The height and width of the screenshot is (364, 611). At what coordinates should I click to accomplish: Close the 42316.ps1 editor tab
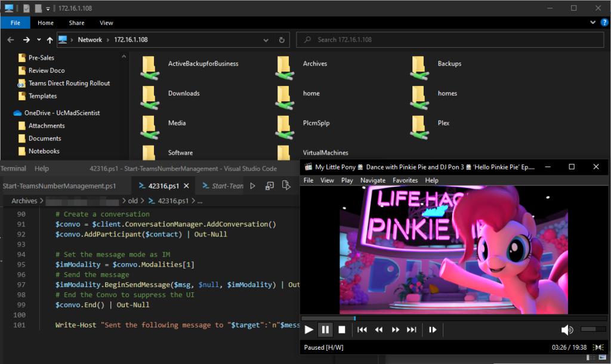pyautogui.click(x=186, y=186)
